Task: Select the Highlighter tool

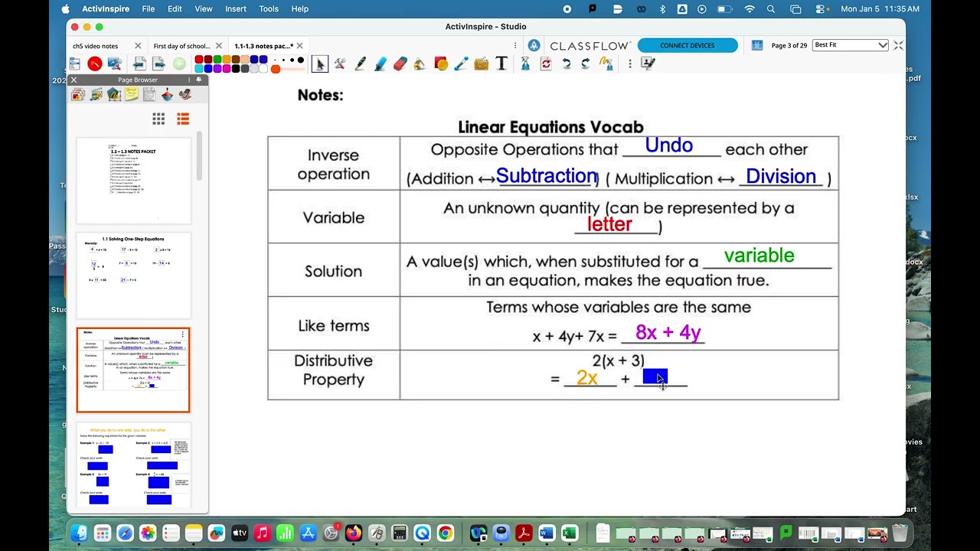Action: click(x=381, y=64)
